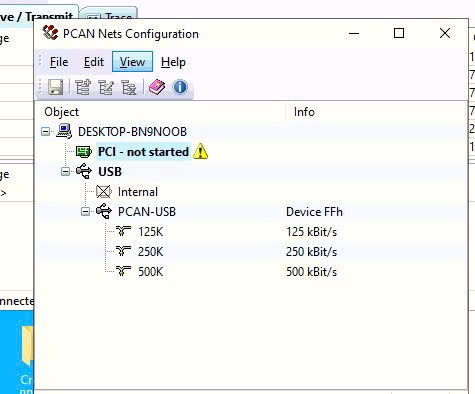
Task: Select the 125K net entry
Action: (151, 232)
